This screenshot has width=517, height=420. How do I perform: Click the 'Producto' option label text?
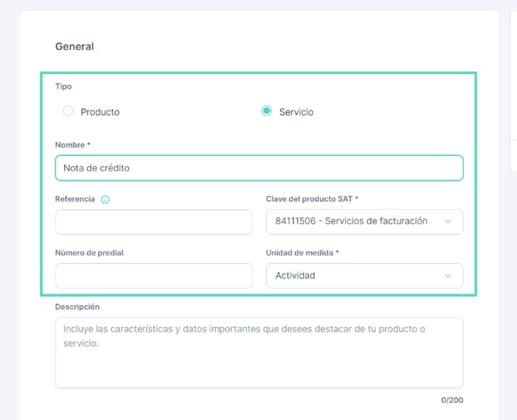(100, 112)
